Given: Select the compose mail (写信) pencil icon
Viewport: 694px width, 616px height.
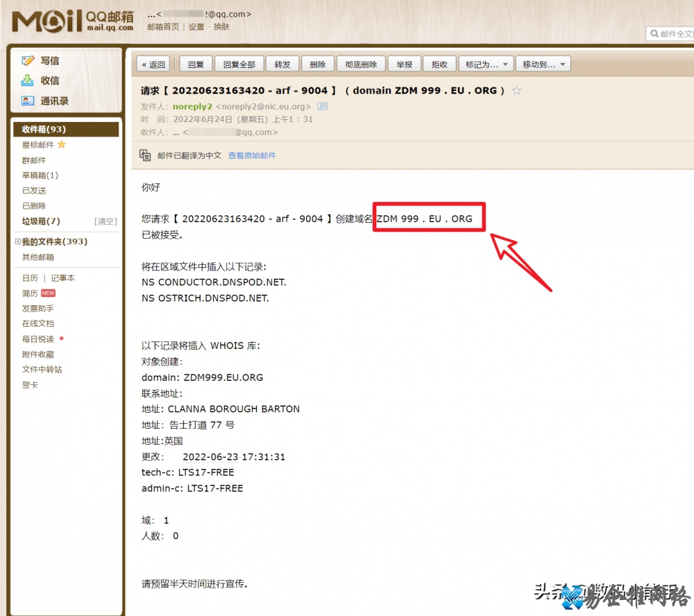Looking at the screenshot, I should pyautogui.click(x=28, y=60).
